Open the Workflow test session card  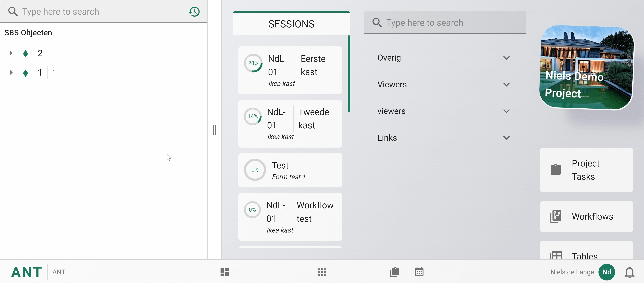pyautogui.click(x=290, y=217)
